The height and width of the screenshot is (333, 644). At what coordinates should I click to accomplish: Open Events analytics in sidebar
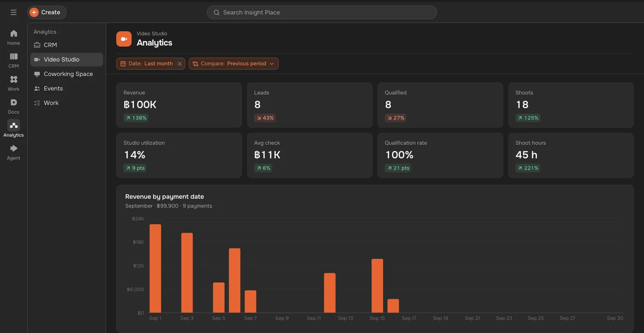click(x=66, y=89)
